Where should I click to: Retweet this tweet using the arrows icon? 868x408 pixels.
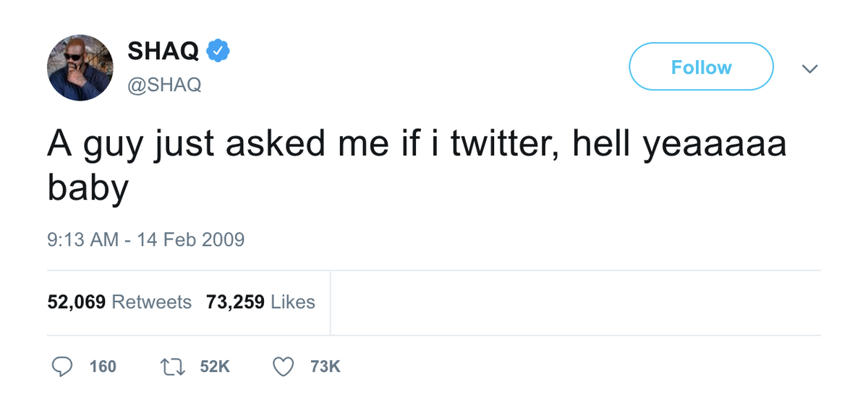coord(173,367)
